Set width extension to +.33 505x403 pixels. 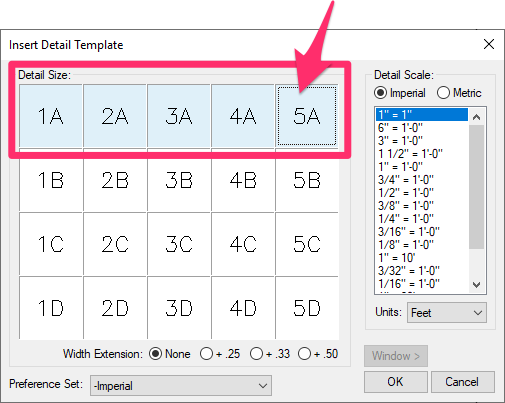tap(270, 354)
